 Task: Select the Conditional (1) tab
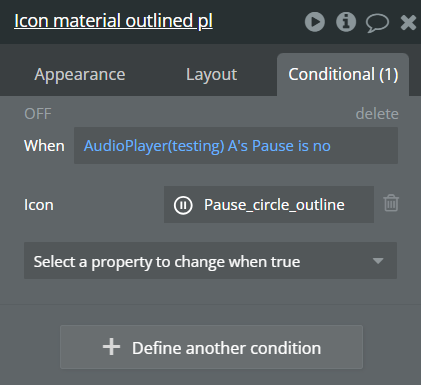pos(343,74)
